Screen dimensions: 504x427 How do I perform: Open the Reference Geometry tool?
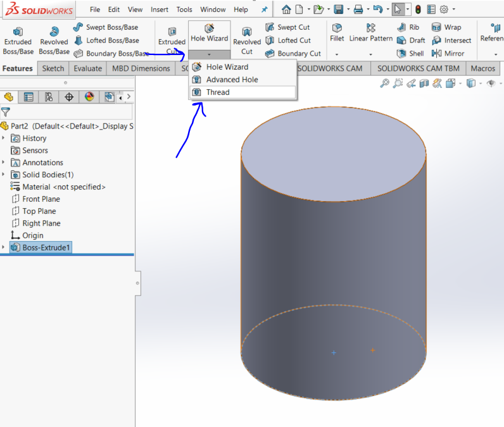(x=492, y=33)
